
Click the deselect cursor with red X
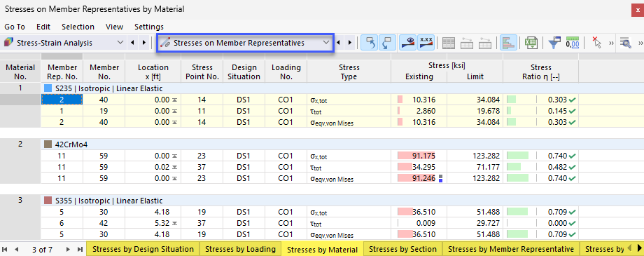(597, 43)
